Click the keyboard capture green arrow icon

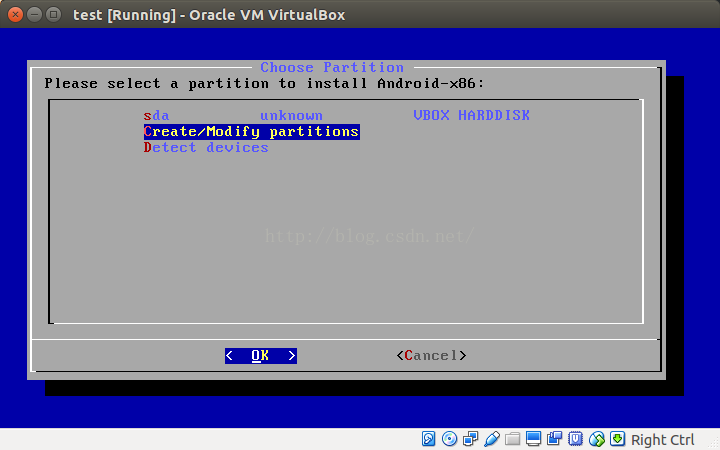pos(618,439)
